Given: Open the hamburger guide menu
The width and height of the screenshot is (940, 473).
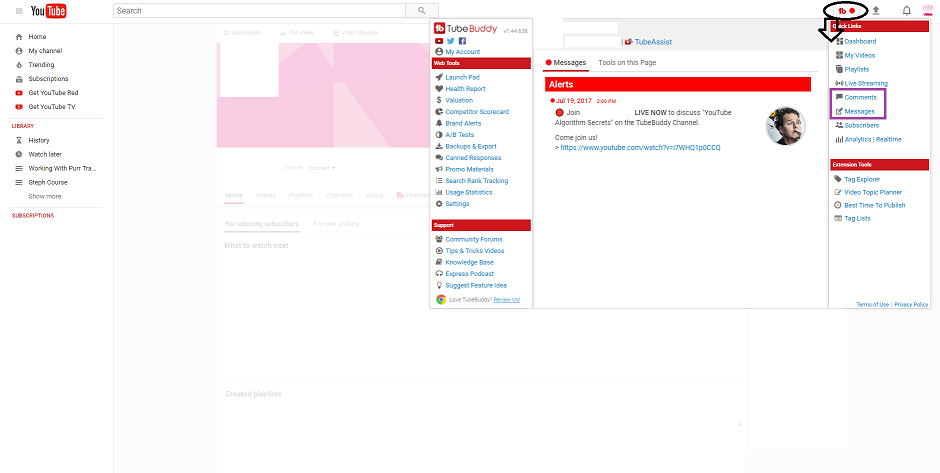Looking at the screenshot, I should (19, 10).
